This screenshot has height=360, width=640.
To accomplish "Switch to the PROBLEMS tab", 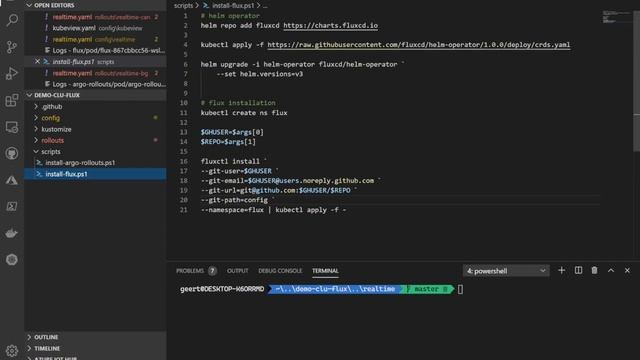I will 190,271.
